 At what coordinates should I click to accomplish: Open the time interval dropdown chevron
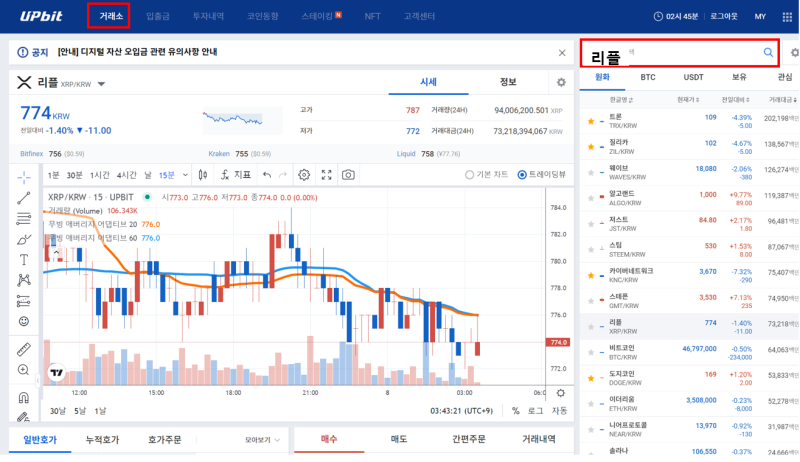tap(185, 175)
